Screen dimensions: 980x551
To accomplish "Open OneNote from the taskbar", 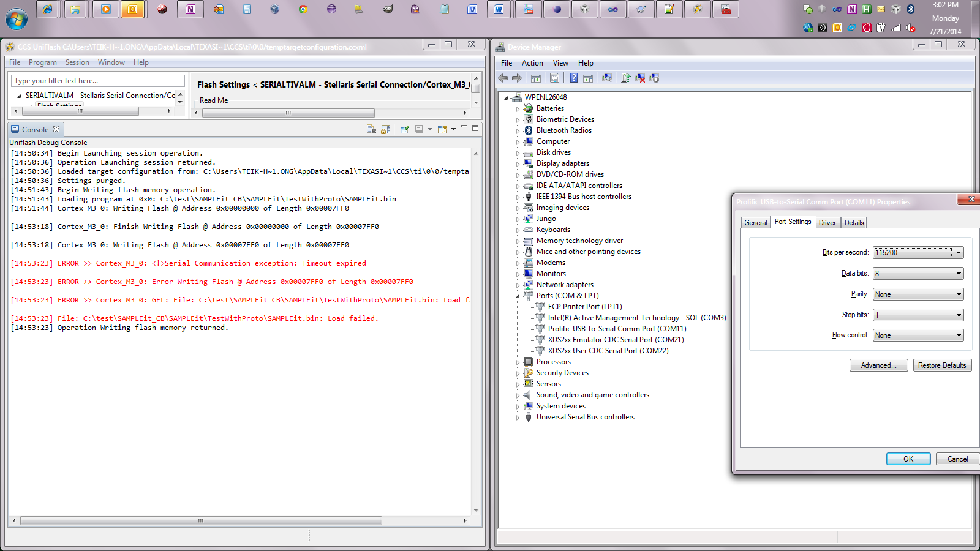I will (x=190, y=9).
